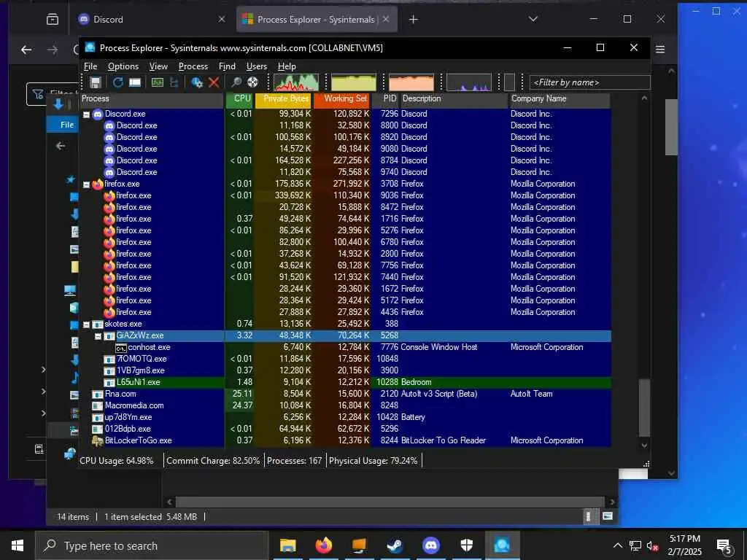This screenshot has height=560, width=747.
Task: Select the 012Bdpb.exe process row
Action: (x=345, y=429)
